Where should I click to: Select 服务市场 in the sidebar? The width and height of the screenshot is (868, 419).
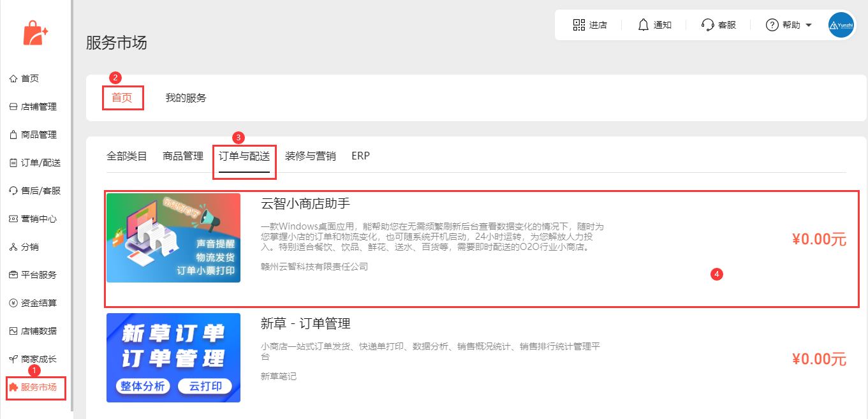pyautogui.click(x=39, y=387)
